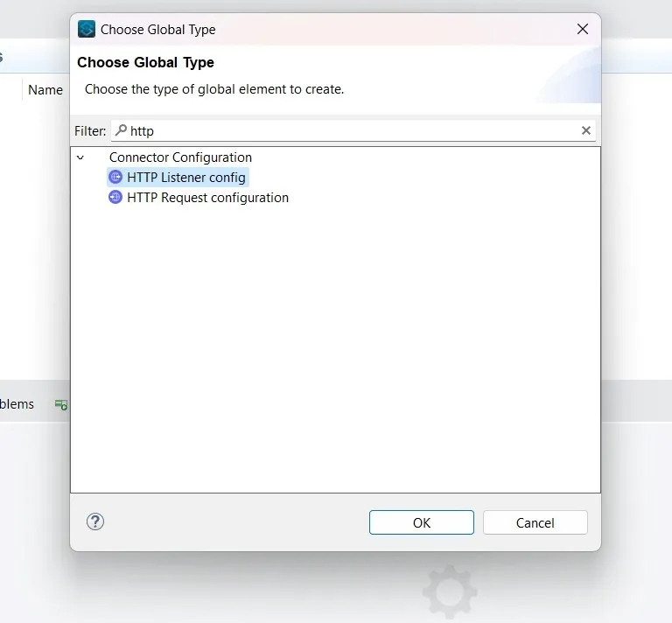Image resolution: width=672 pixels, height=623 pixels.
Task: Clear the filter text with X
Action: [586, 130]
